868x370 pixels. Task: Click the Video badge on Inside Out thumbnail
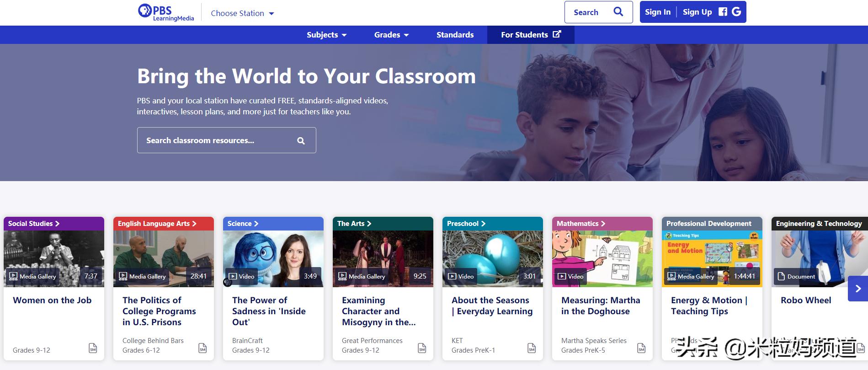[x=241, y=276]
